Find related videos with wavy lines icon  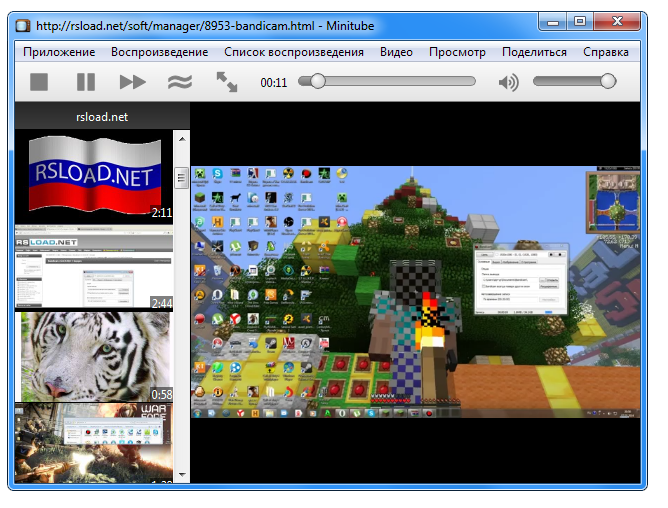180,82
